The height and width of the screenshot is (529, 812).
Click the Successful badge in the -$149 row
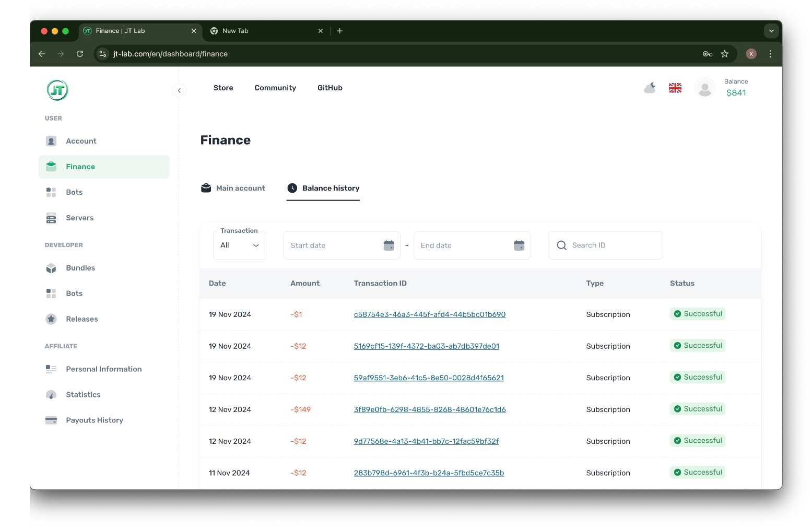point(698,409)
